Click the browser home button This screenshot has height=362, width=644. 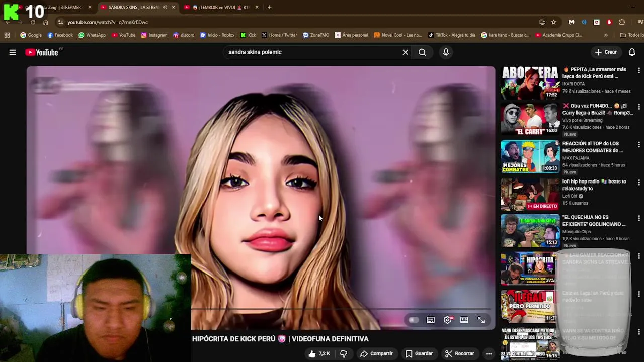[45, 22]
